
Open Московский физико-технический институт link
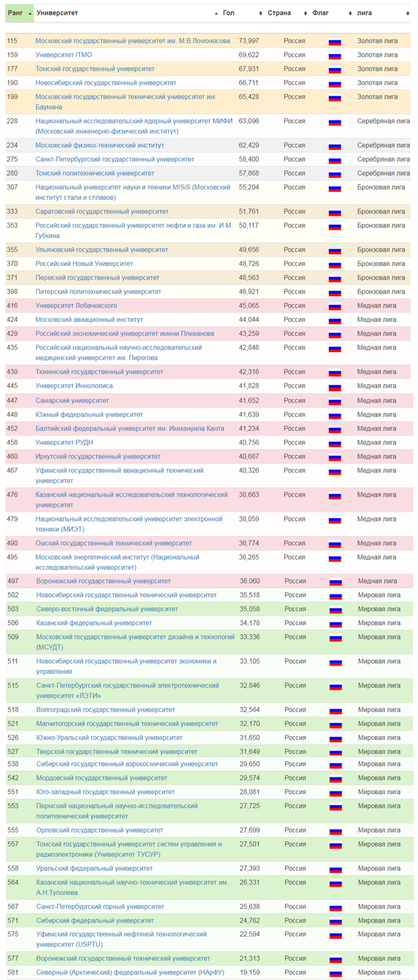coord(99,145)
